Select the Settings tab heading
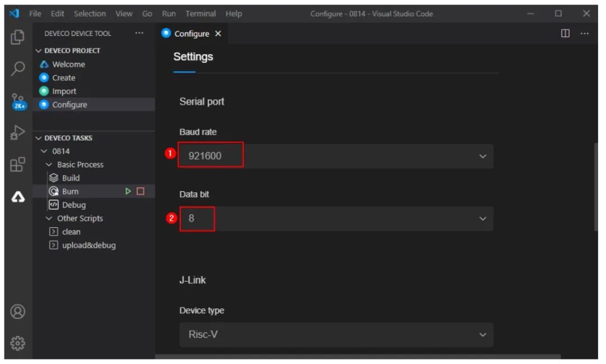Viewport: 606px width, 364px height. 193,57
